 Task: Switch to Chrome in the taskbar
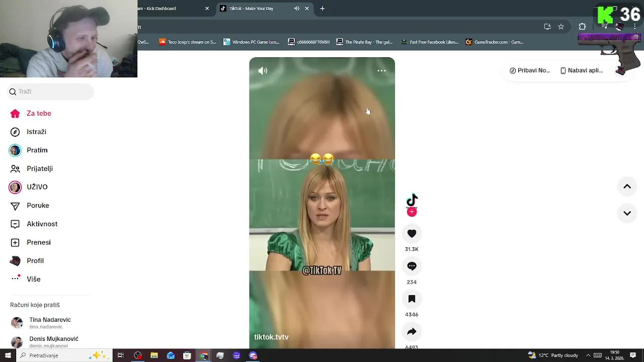[204, 355]
